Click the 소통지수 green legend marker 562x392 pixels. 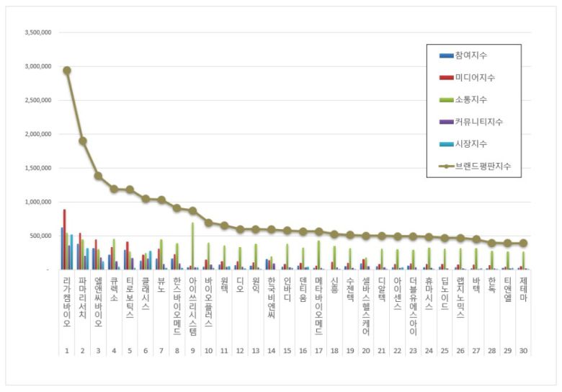tap(445, 99)
